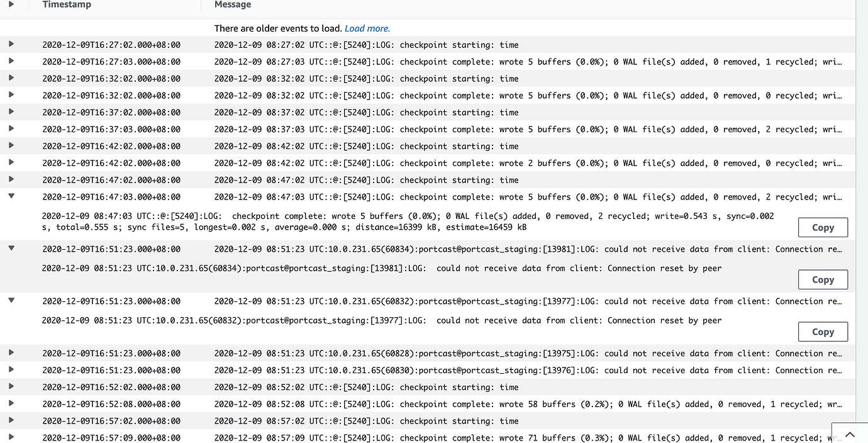
Task: Click timestamp 2020-12-09T16:57:09.000+08:00
Action: pos(111,438)
